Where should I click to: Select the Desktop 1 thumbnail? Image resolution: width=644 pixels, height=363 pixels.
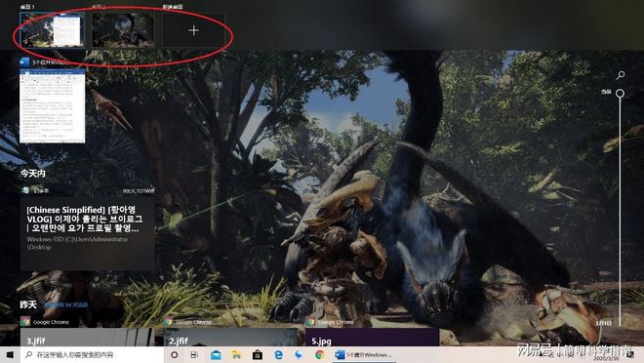tap(52, 30)
